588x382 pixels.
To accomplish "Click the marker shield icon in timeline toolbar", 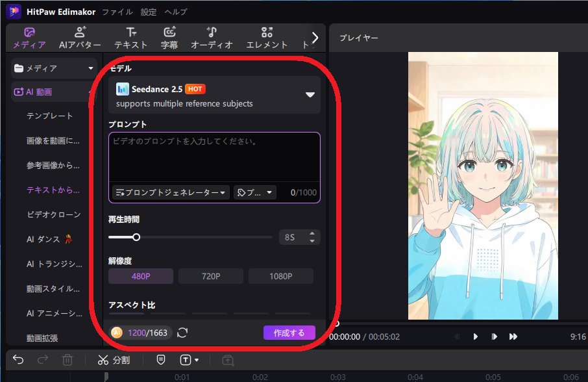I will [x=161, y=360].
